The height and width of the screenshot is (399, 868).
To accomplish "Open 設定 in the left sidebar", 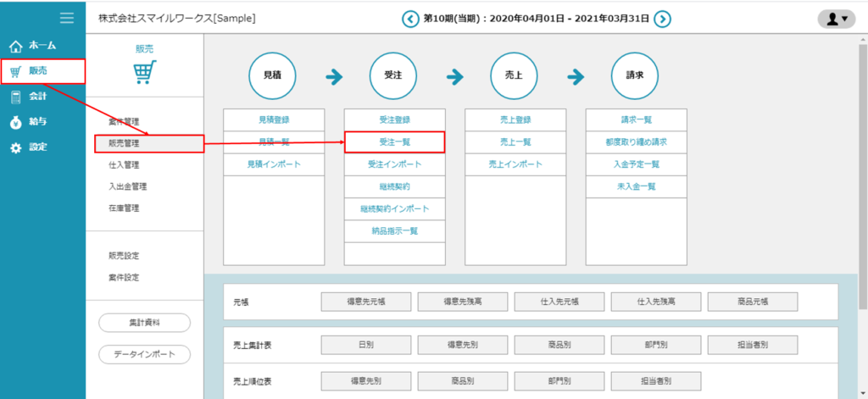I will [42, 147].
